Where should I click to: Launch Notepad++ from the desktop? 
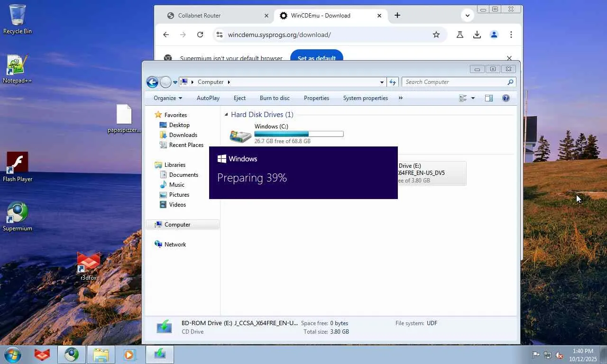17,69
